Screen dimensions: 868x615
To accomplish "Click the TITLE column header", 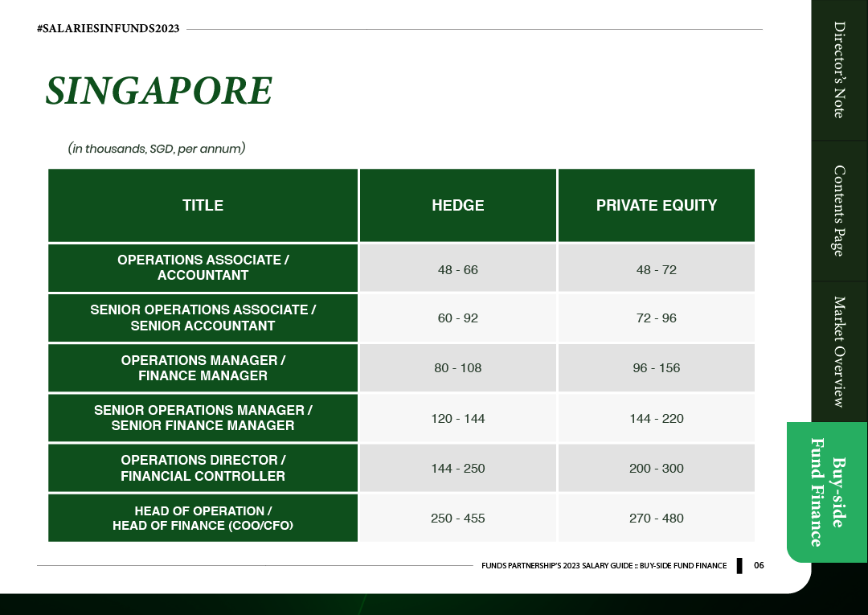I will point(203,205).
